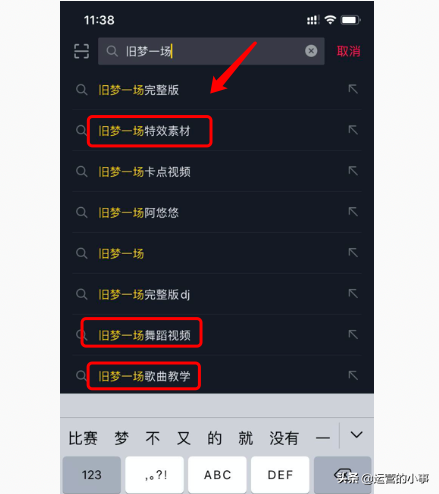Image resolution: width=439 pixels, height=494 pixels.
Task: Tap the search icon beside plain 旧梦一场 suggestion
Action: coord(81,253)
